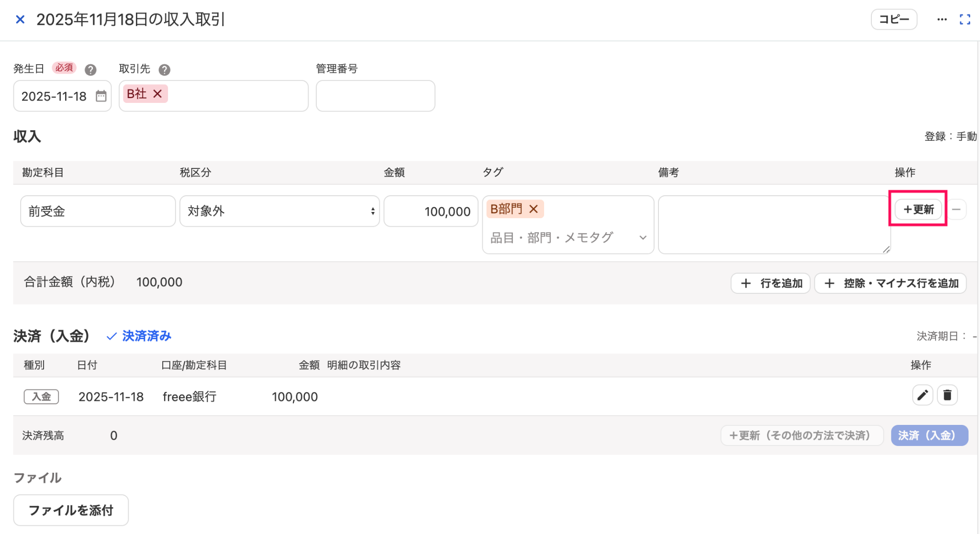The width and height of the screenshot is (980, 534).
Task: Click the 決済残高 label
Action: 43,435
